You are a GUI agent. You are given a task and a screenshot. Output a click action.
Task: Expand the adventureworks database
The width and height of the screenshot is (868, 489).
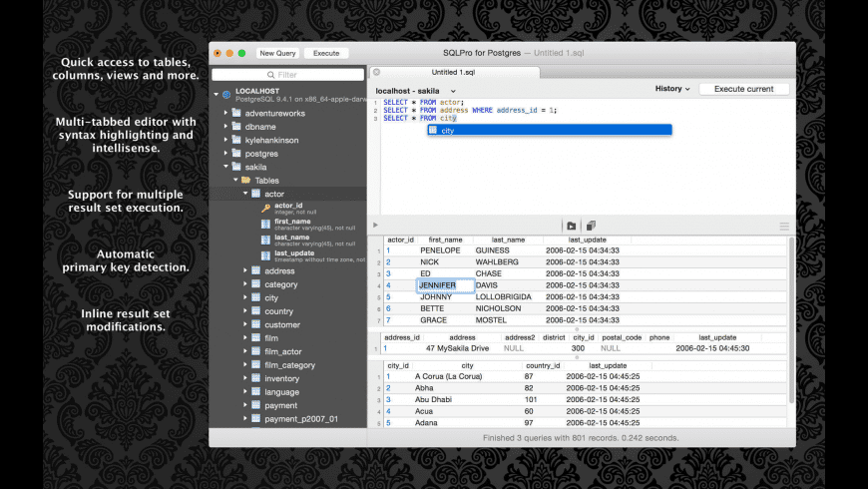point(225,113)
